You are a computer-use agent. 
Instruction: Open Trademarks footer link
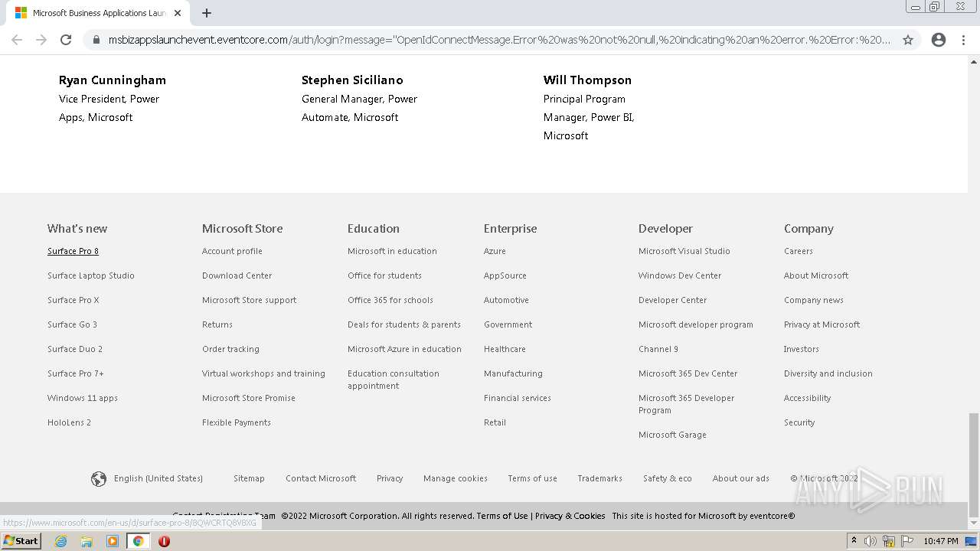599,478
